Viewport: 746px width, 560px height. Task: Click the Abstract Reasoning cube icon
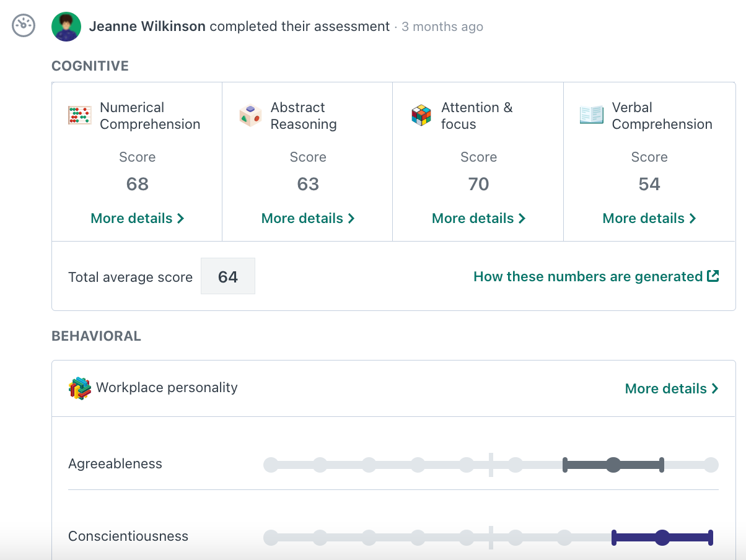[250, 115]
